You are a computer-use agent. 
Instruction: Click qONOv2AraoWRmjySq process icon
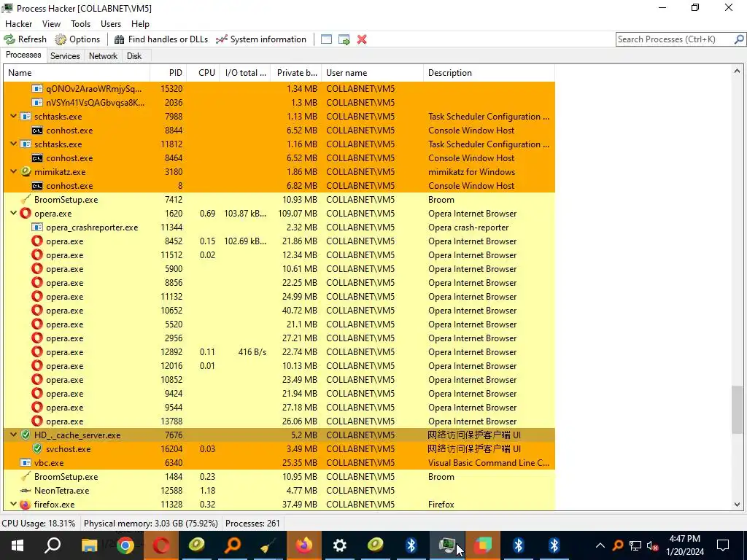coord(37,88)
